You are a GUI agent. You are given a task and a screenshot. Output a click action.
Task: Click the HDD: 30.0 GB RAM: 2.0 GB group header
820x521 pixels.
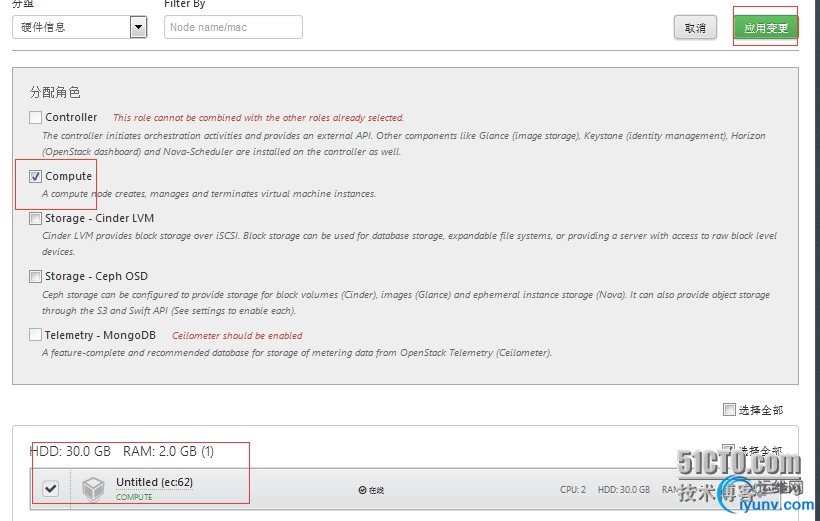click(122, 451)
